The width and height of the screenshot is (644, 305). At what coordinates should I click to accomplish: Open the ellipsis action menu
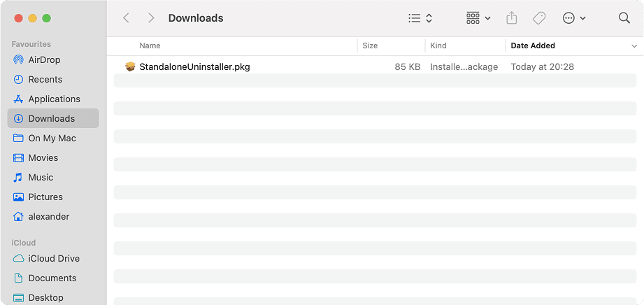tap(574, 18)
